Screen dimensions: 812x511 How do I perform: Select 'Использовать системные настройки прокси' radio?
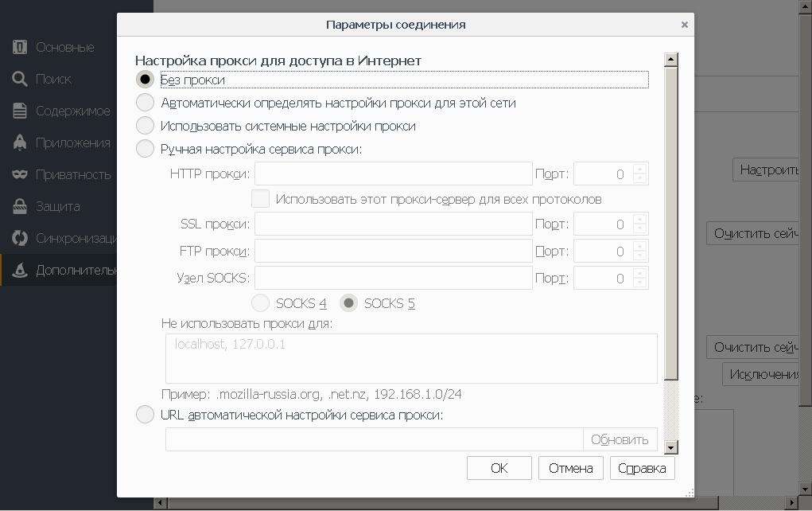tap(145, 126)
